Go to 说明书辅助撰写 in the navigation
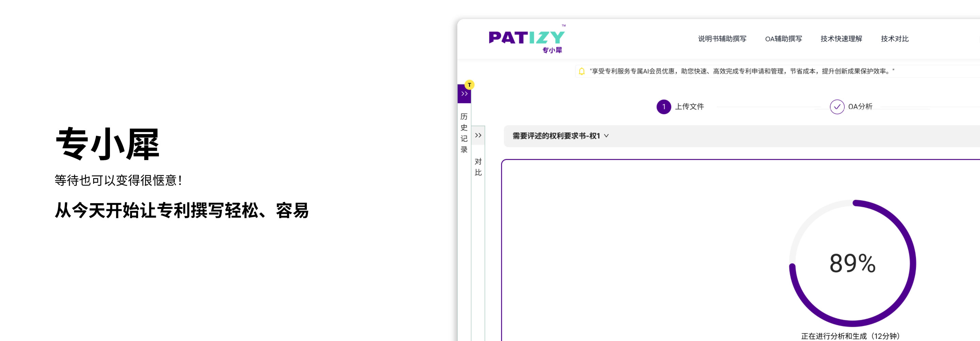The image size is (980, 341). pos(722,39)
